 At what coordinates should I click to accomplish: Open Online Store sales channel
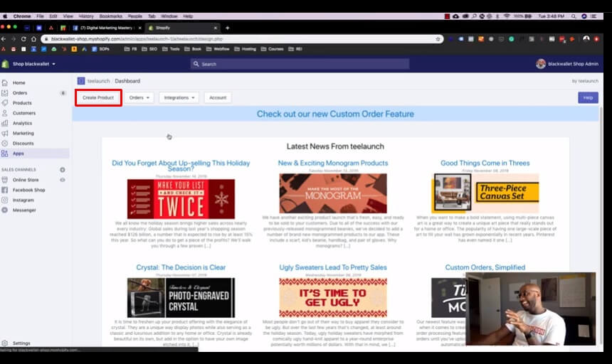[x=26, y=180]
